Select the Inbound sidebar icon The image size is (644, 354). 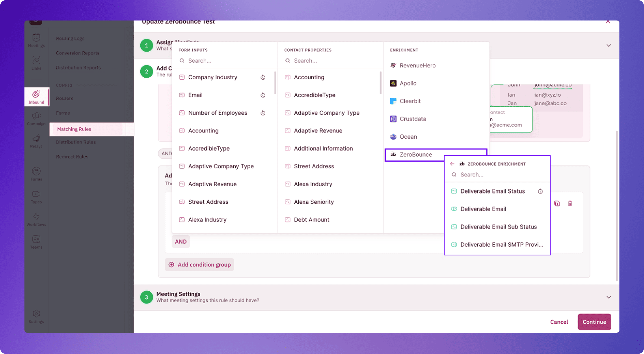pyautogui.click(x=36, y=97)
